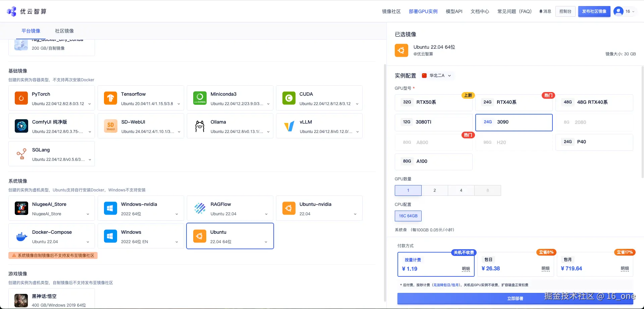Select the 32G RTX50系 GPU option

click(x=433, y=102)
